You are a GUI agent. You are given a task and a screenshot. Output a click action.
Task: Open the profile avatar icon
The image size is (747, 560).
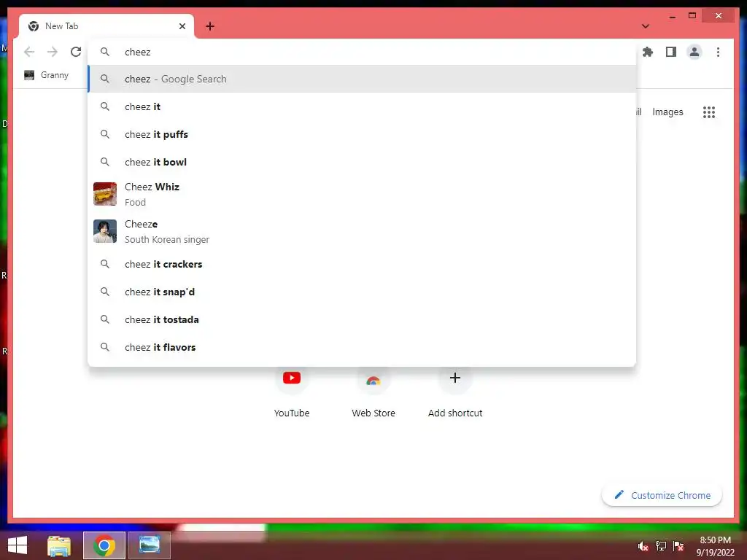(694, 52)
